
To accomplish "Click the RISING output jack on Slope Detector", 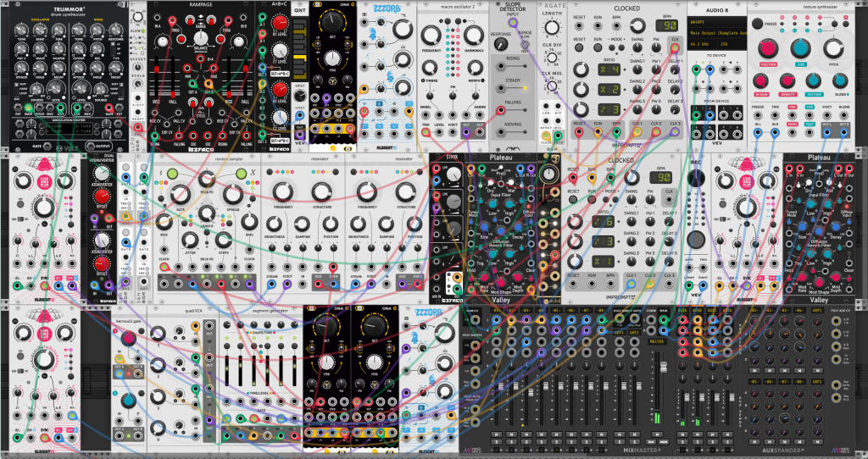I will 500,66.
